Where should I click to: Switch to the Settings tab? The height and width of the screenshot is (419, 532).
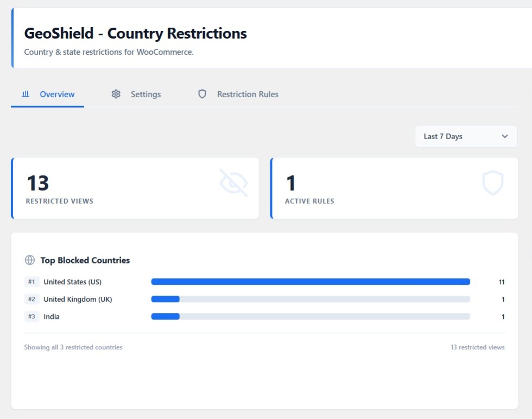(x=136, y=95)
